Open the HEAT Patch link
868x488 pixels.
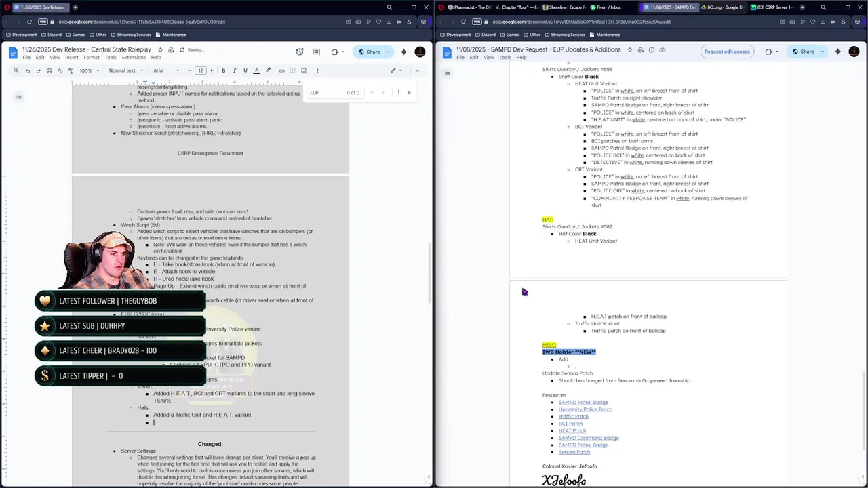pyautogui.click(x=572, y=431)
